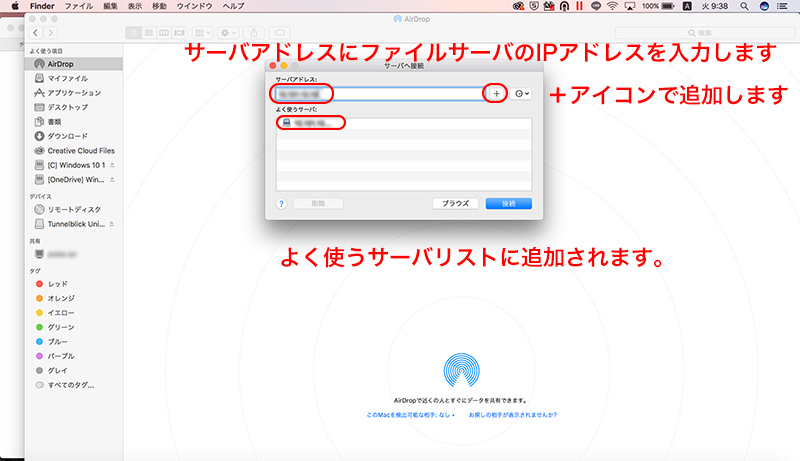Viewport: 800px width, 461px height.
Task: Open Wi-Fi status in menu bar
Action: tap(612, 6)
